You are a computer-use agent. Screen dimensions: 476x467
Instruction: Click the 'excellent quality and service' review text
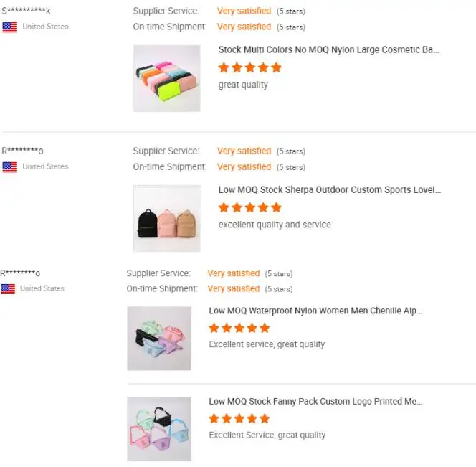point(275,225)
